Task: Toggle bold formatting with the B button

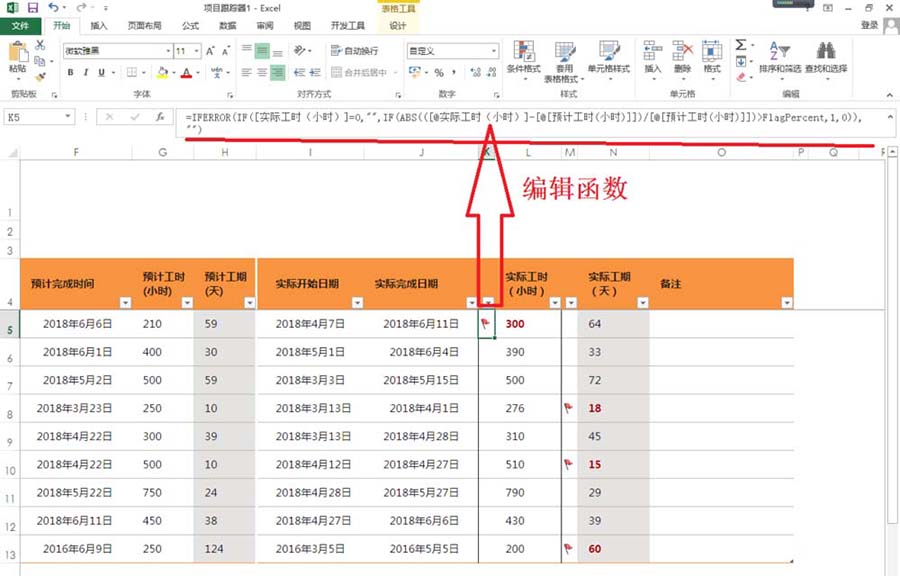Action: coord(69,72)
